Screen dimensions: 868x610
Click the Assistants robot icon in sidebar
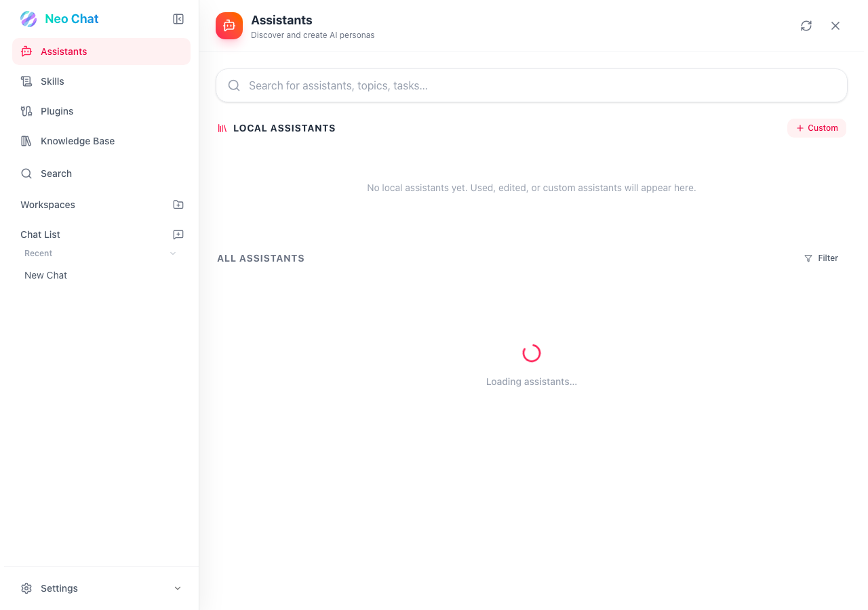(26, 52)
